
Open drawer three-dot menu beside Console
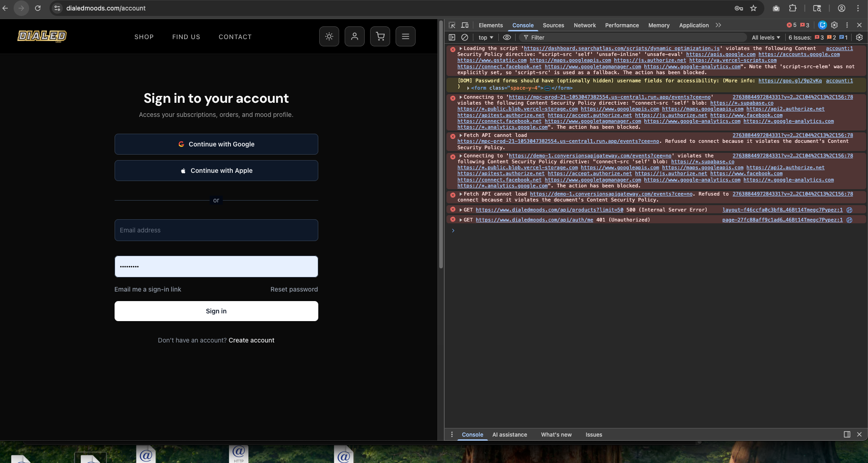coord(452,434)
